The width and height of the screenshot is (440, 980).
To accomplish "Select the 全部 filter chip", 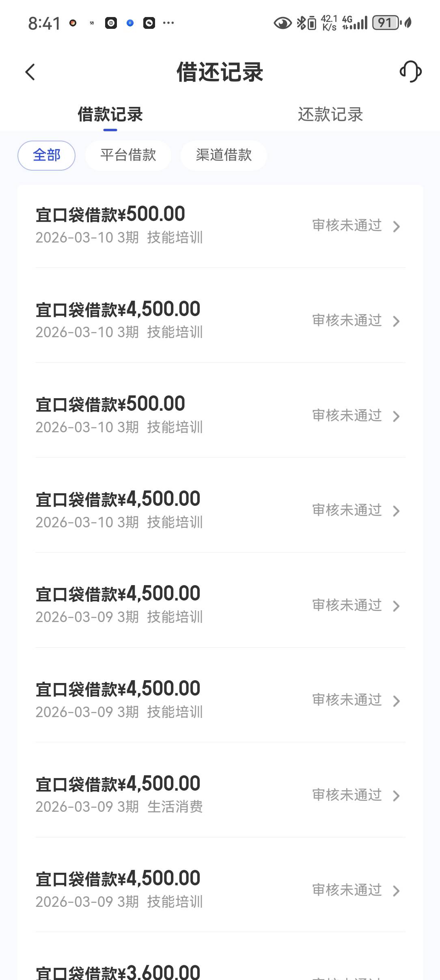I will [x=46, y=155].
